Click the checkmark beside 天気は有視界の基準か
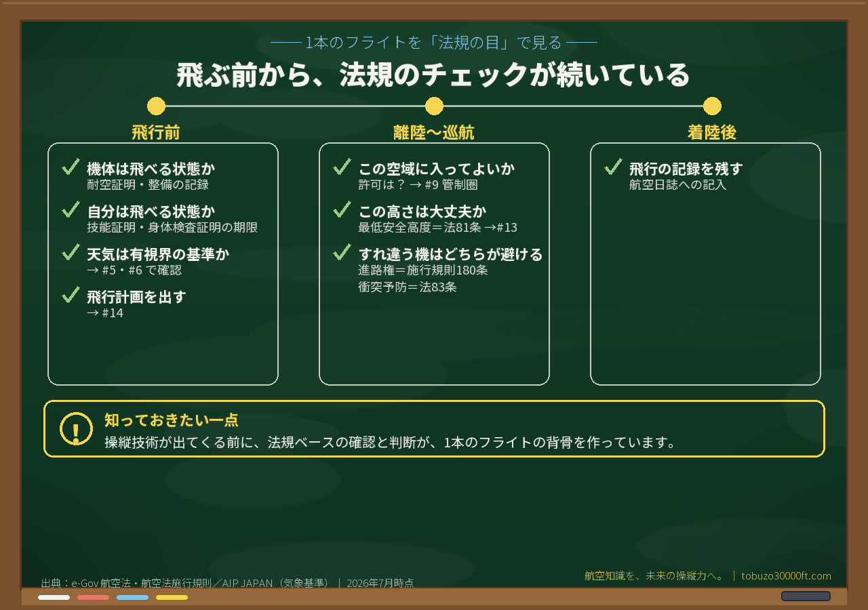The height and width of the screenshot is (610, 868). click(x=71, y=252)
